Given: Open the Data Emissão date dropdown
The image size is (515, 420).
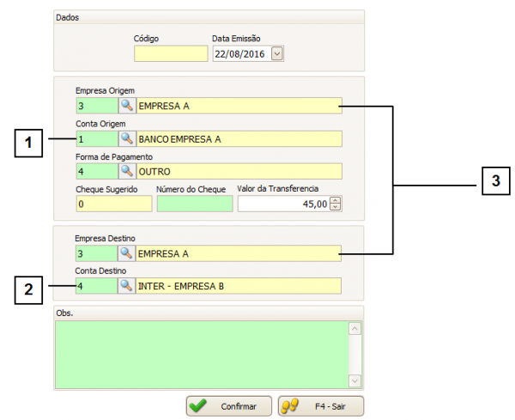Looking at the screenshot, I should tap(276, 54).
